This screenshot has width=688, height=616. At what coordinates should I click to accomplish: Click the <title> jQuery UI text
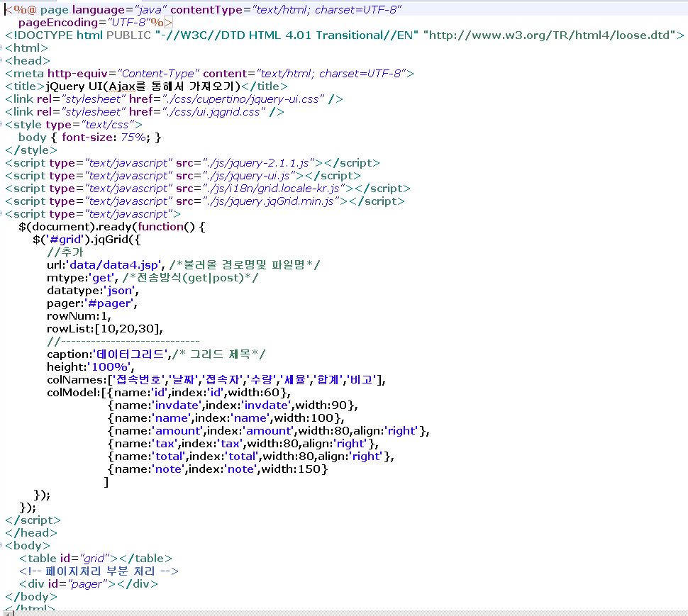pyautogui.click(x=143, y=86)
